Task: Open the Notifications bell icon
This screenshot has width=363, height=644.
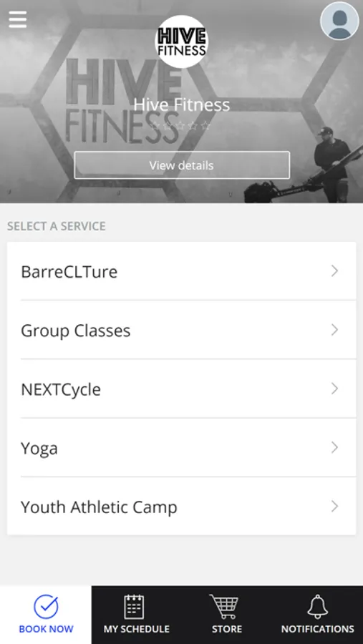Action: [318, 607]
